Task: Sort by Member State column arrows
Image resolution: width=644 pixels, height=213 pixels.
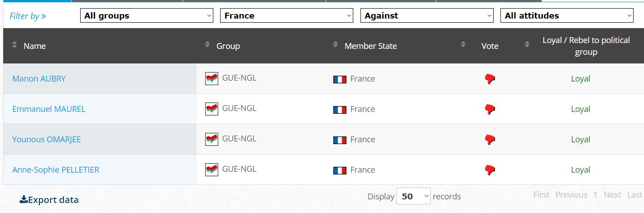Action: pyautogui.click(x=336, y=45)
